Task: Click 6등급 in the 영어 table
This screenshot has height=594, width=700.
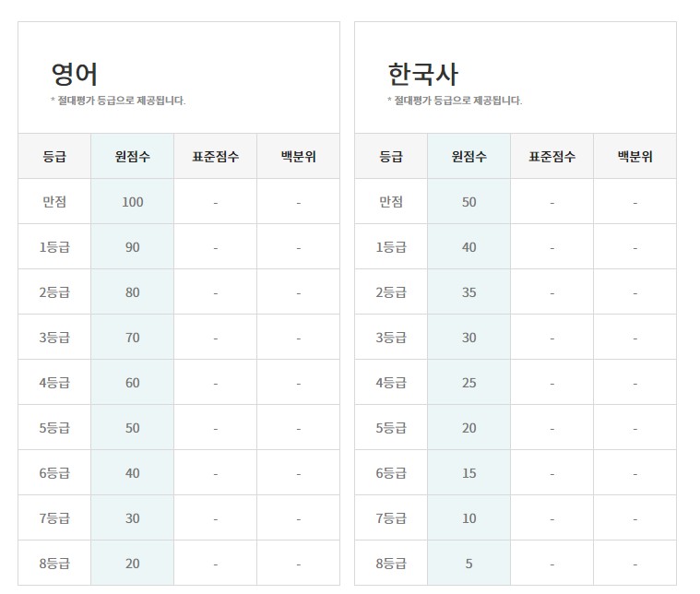Action: tap(54, 473)
